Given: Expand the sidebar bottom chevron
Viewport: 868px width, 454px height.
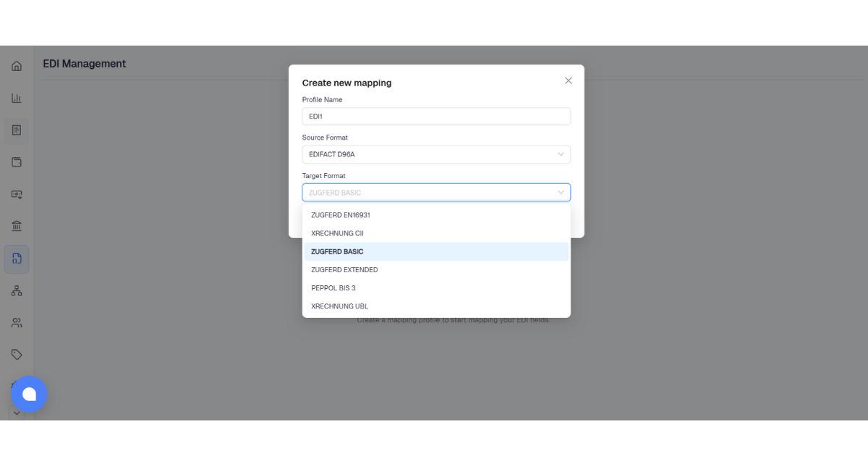Looking at the screenshot, I should pyautogui.click(x=17, y=413).
